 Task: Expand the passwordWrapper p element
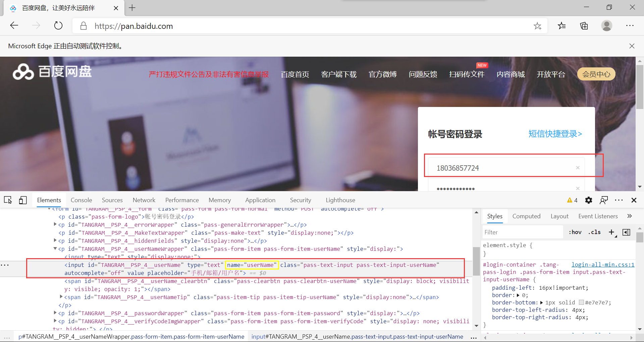pyautogui.click(x=55, y=313)
